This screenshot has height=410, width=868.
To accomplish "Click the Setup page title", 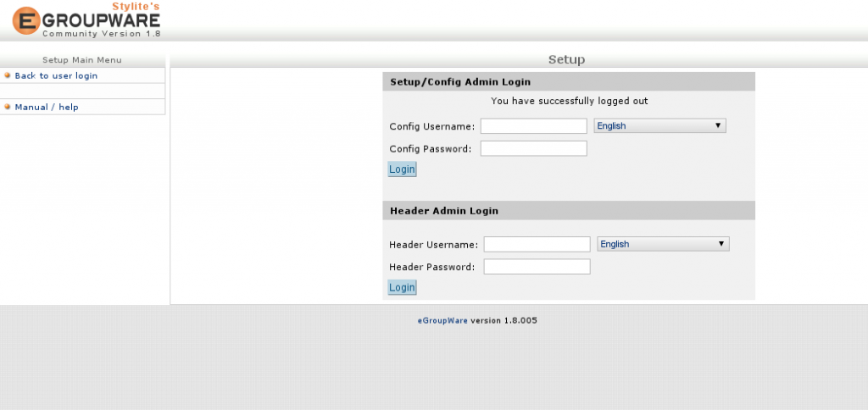I will point(566,60).
